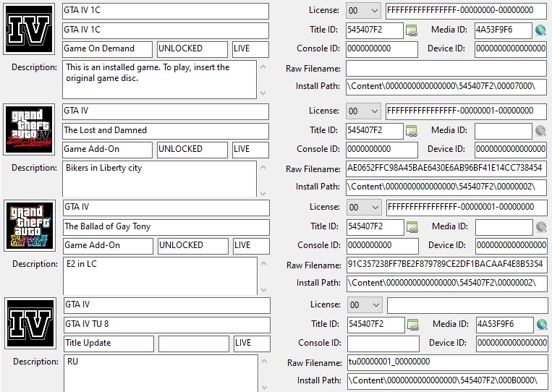Click the empty Console ID field in the GTA IV TU 8 entry
The width and height of the screenshot is (552, 392).
[383, 344]
